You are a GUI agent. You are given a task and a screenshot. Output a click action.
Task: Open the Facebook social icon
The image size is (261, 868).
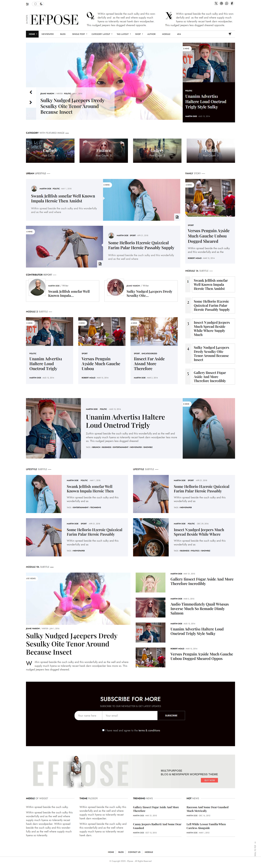pyautogui.click(x=232, y=3)
